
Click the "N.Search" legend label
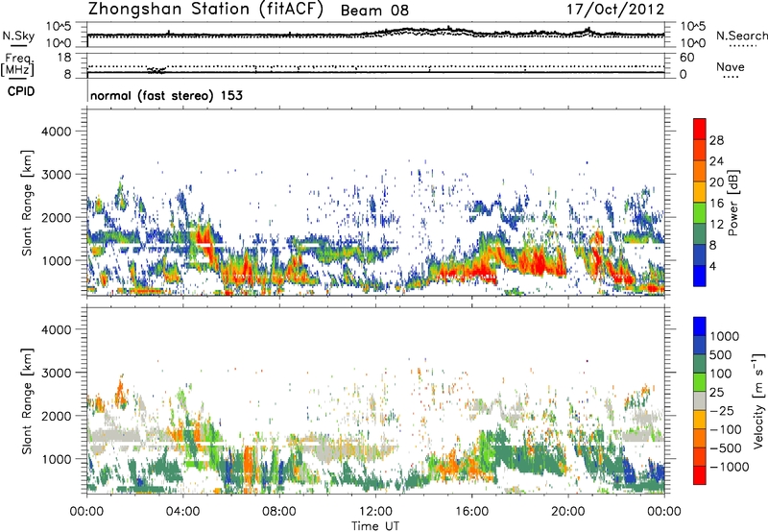coord(741,36)
